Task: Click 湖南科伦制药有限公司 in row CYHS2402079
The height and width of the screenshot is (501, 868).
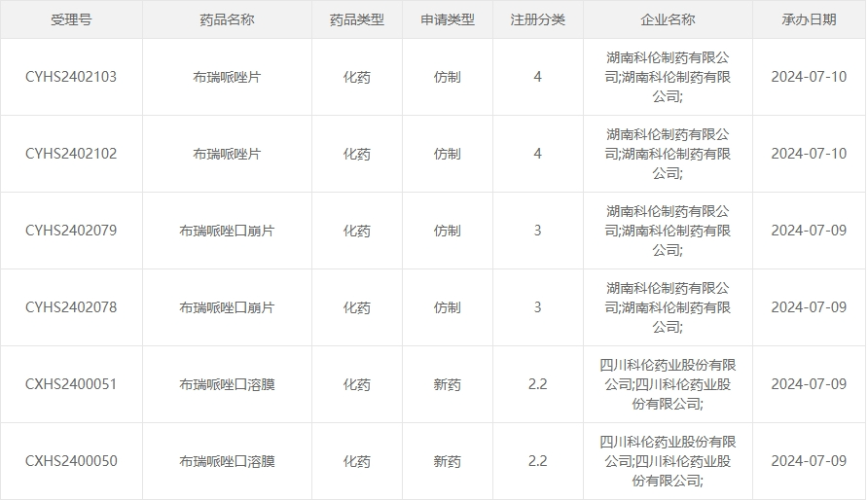Action: (668, 231)
